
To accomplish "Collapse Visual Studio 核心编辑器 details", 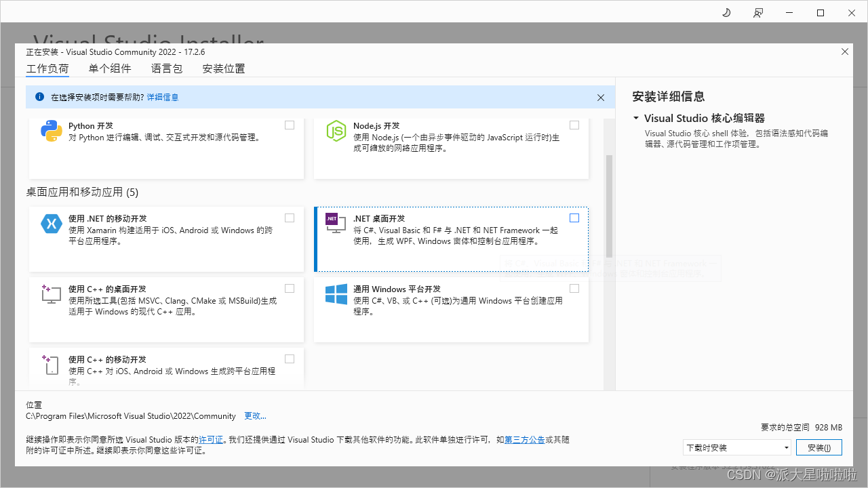I will coord(636,118).
